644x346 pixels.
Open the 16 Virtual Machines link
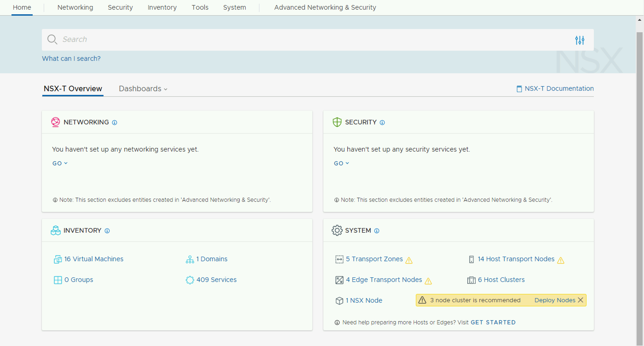pos(94,259)
